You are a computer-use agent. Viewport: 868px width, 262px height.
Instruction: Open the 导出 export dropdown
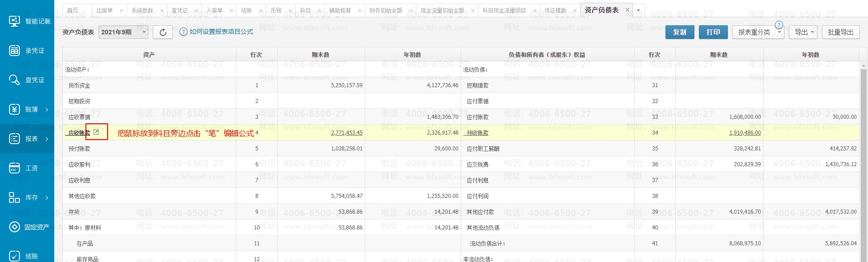(x=803, y=32)
